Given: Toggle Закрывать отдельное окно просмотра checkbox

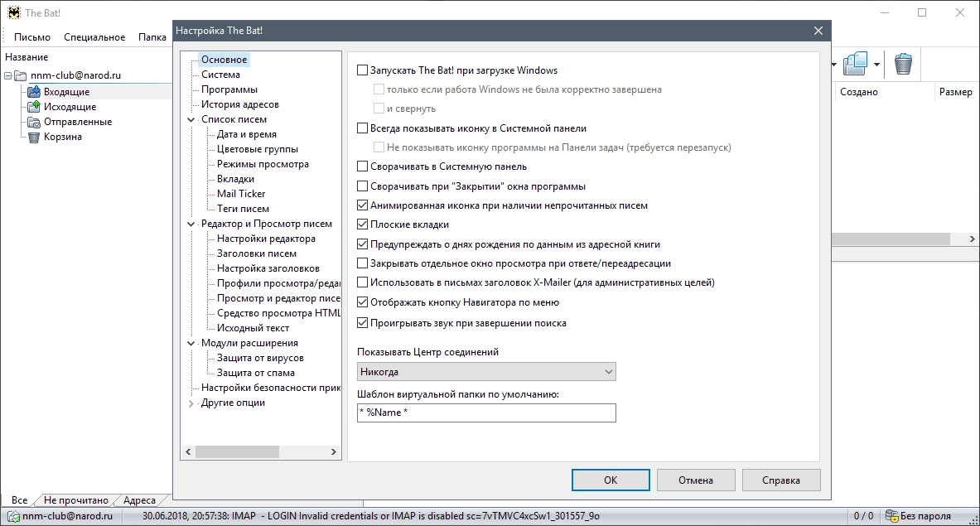Looking at the screenshot, I should 363,263.
